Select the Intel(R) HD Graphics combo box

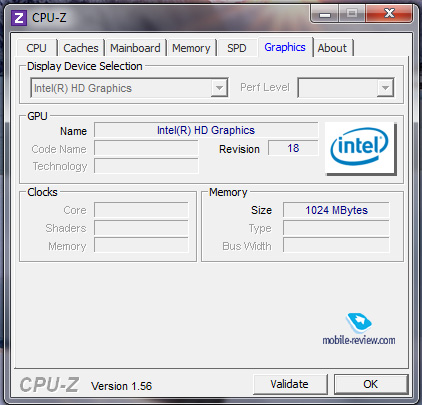[129, 88]
